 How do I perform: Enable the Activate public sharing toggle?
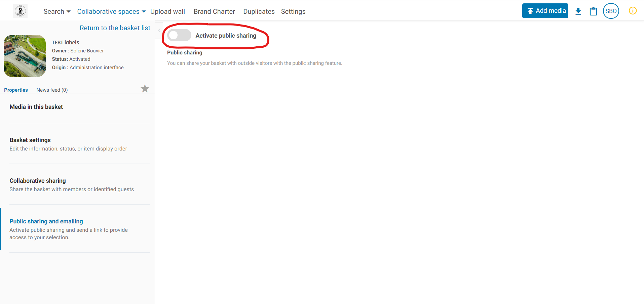[179, 35]
